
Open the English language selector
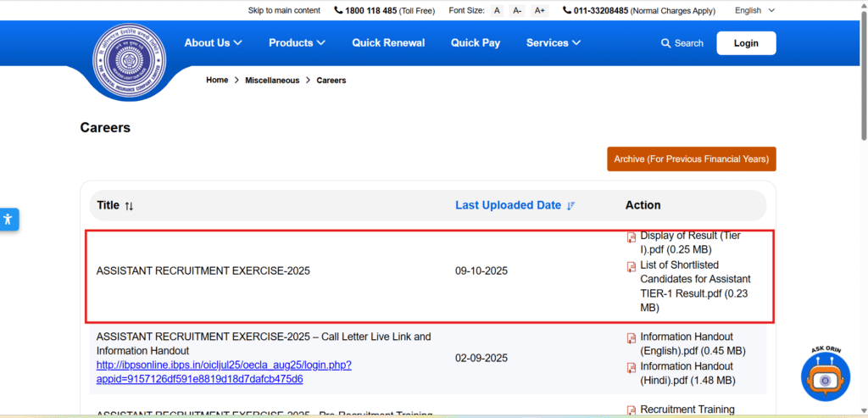click(754, 10)
